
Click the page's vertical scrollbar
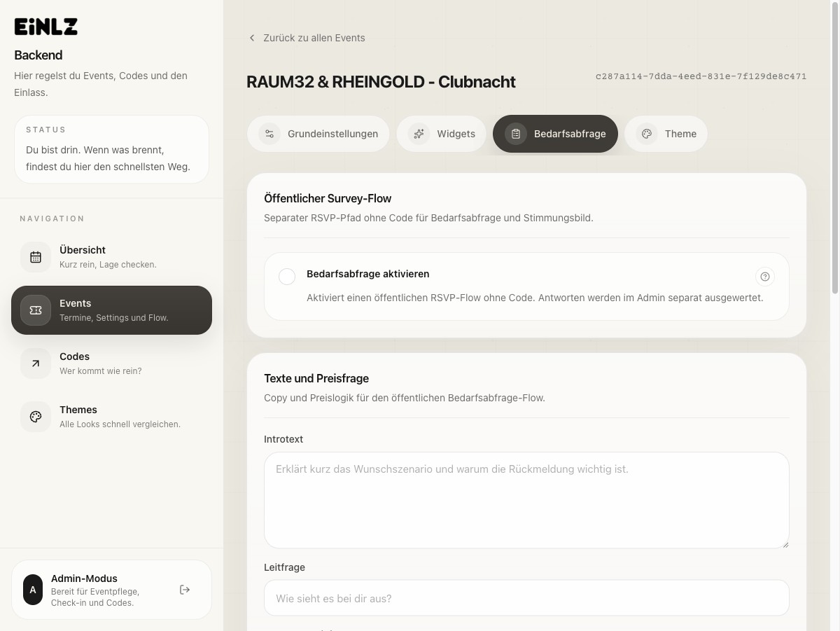click(x=834, y=147)
